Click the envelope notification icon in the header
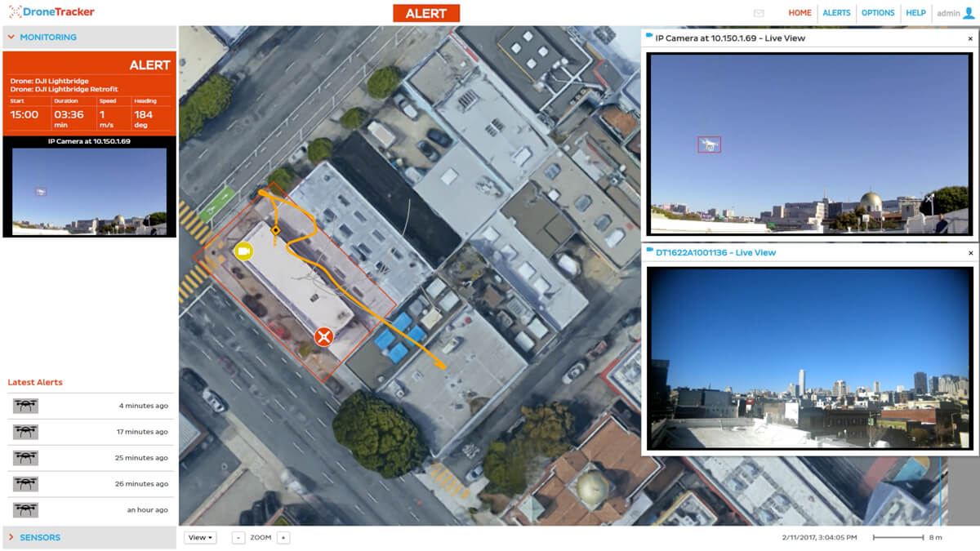The image size is (980, 551). (759, 13)
